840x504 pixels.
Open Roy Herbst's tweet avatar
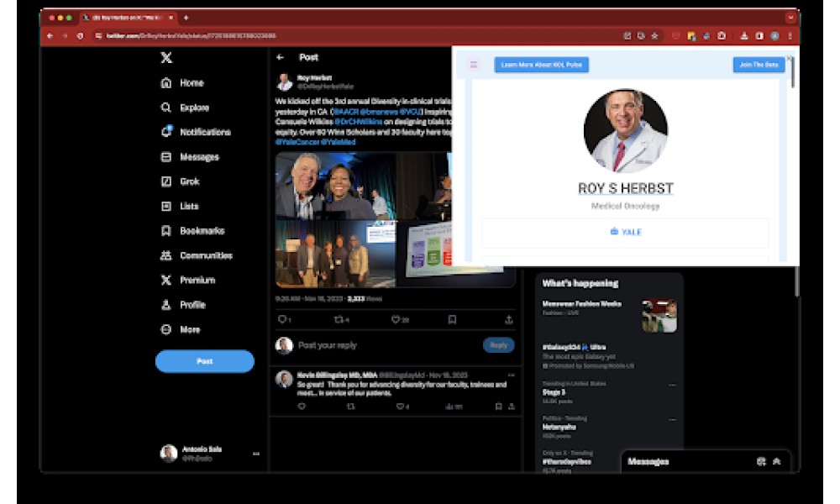coord(285,82)
